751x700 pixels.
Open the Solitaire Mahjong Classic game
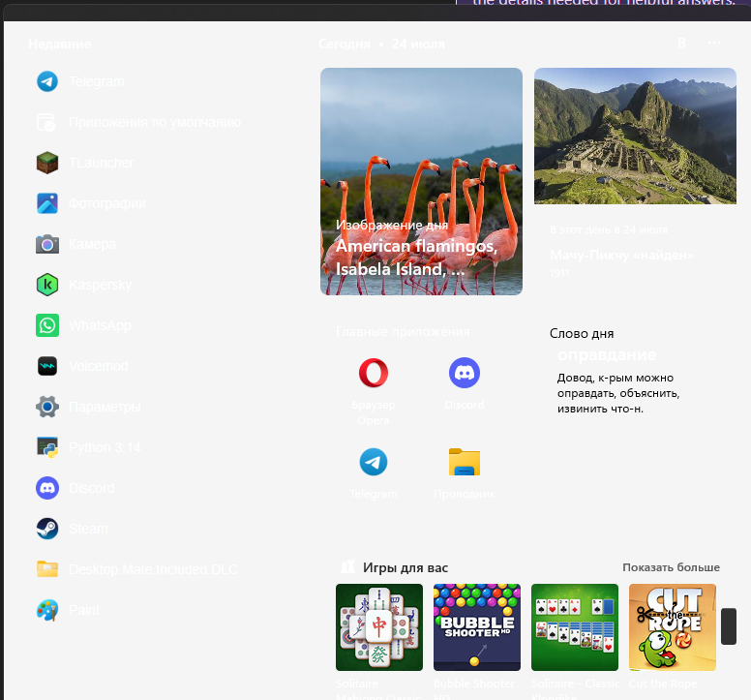click(x=379, y=627)
